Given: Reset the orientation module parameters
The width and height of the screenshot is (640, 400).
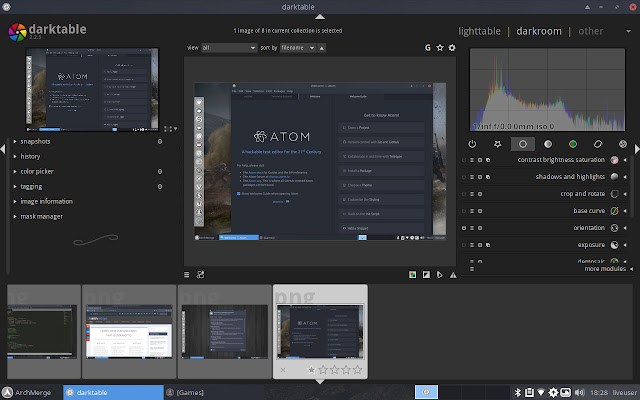Looking at the screenshot, I should click(480, 228).
